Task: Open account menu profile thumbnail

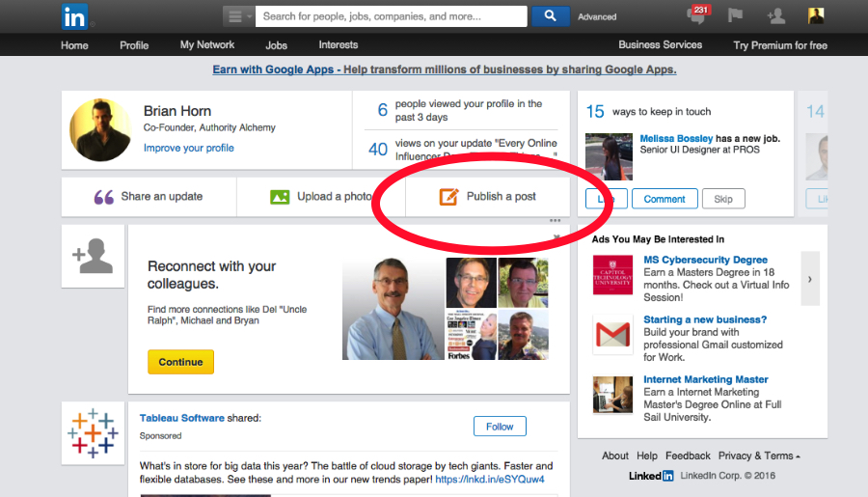Action: (x=816, y=16)
